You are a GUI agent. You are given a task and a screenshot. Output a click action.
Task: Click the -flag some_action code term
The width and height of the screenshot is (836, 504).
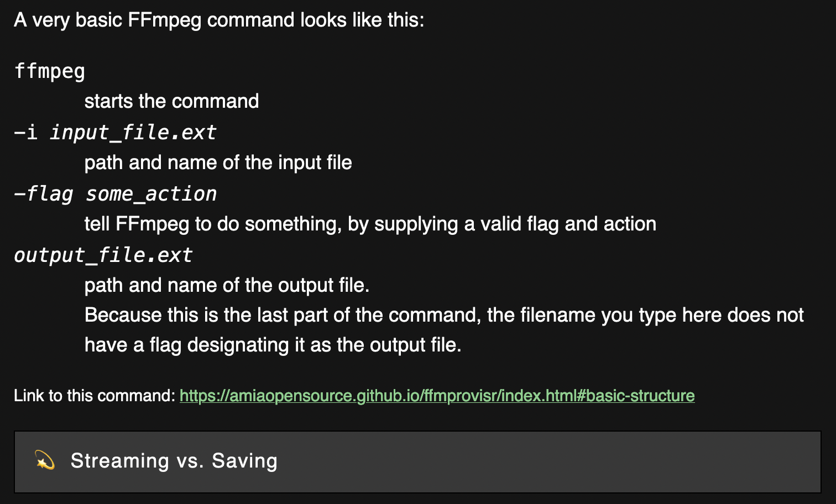pyautogui.click(x=115, y=194)
